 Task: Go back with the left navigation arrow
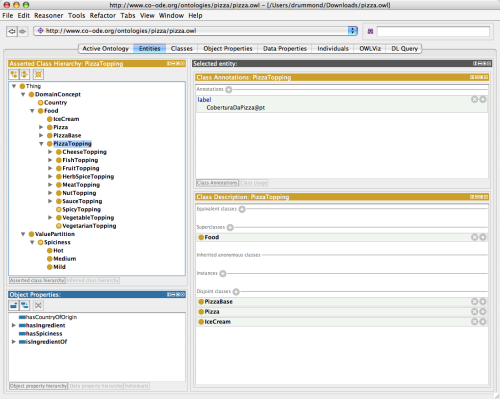tap(12, 31)
